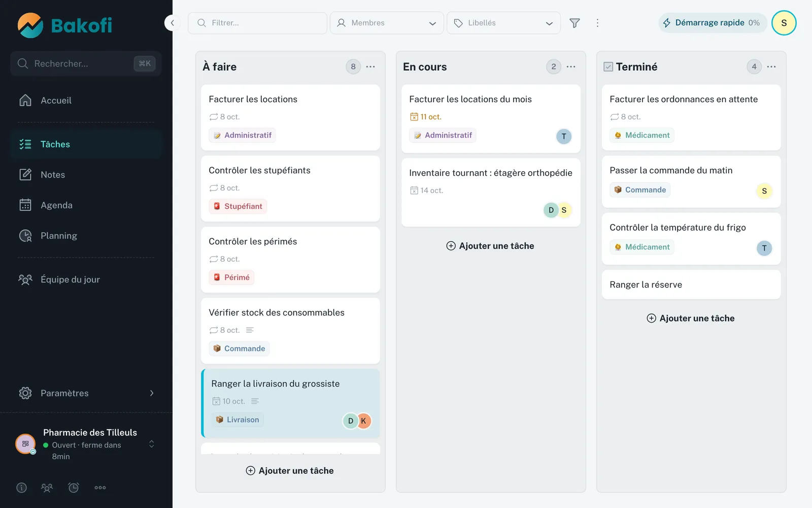Open the Contrôler les stupéfiants card
The image size is (812, 508).
(290, 188)
